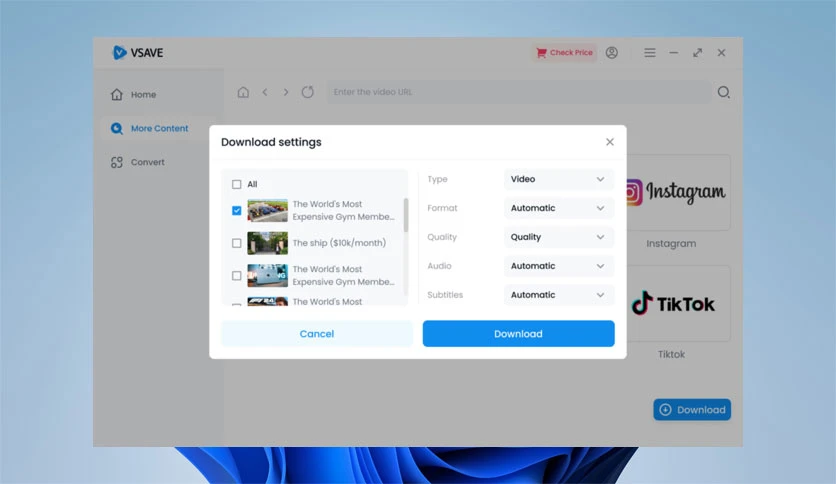Image resolution: width=836 pixels, height=484 pixels.
Task: Open the Subtitles dropdown set to Automatic
Action: (558, 295)
